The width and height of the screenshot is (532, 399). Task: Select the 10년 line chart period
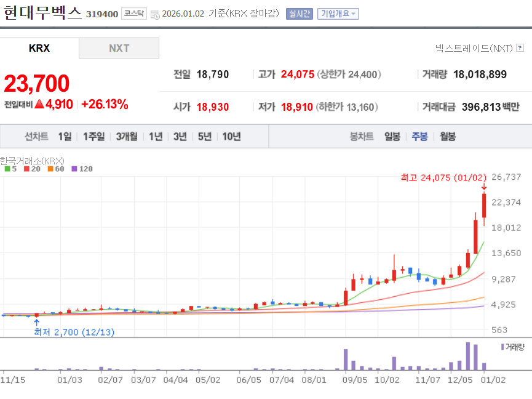pyautogui.click(x=232, y=136)
